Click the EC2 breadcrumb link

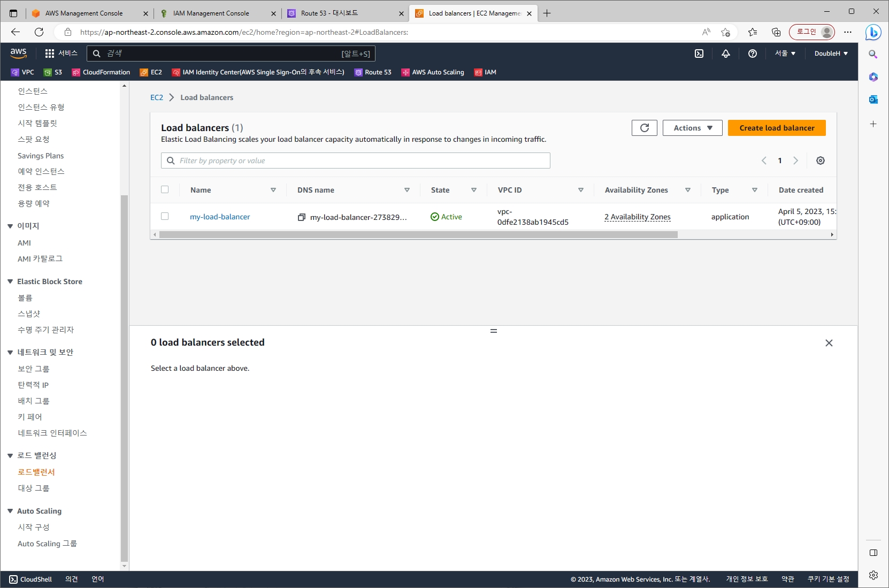(157, 97)
